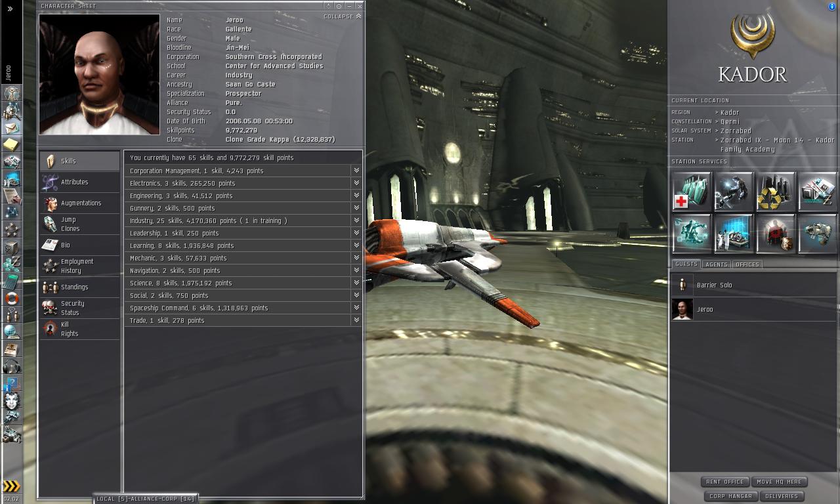Pin the Character Sheet window

click(329, 6)
